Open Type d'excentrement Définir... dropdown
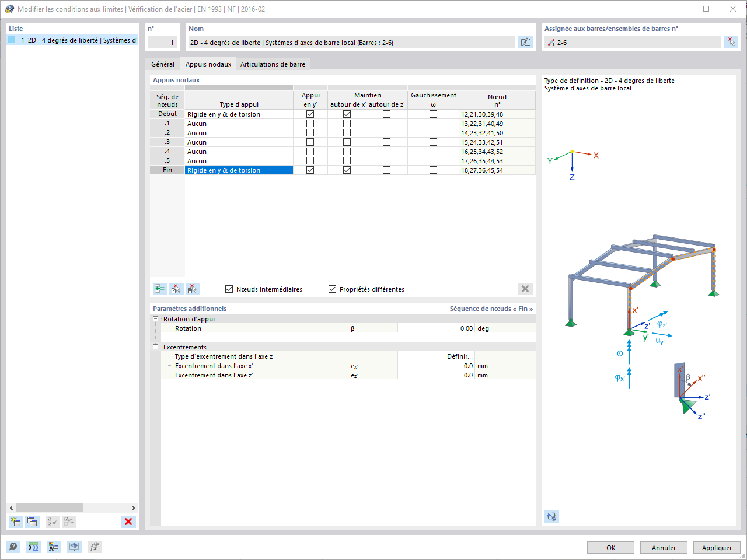This screenshot has height=560, width=747. (436, 356)
